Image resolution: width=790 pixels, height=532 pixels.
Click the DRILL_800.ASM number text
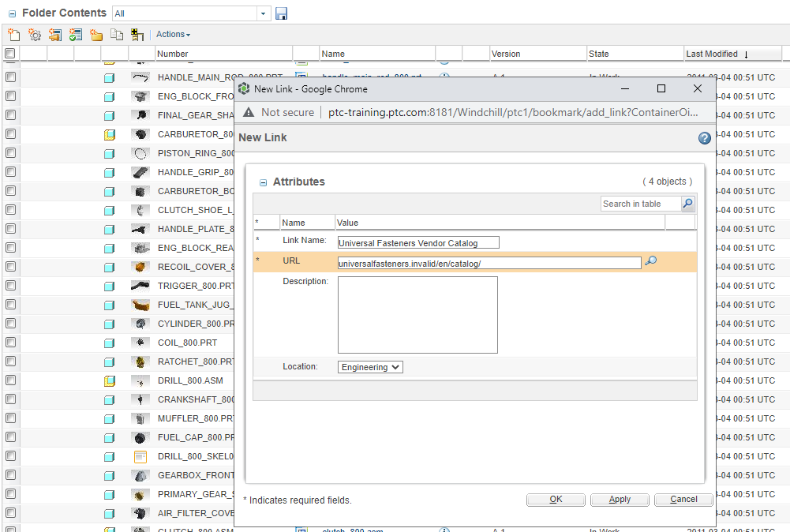coord(190,380)
